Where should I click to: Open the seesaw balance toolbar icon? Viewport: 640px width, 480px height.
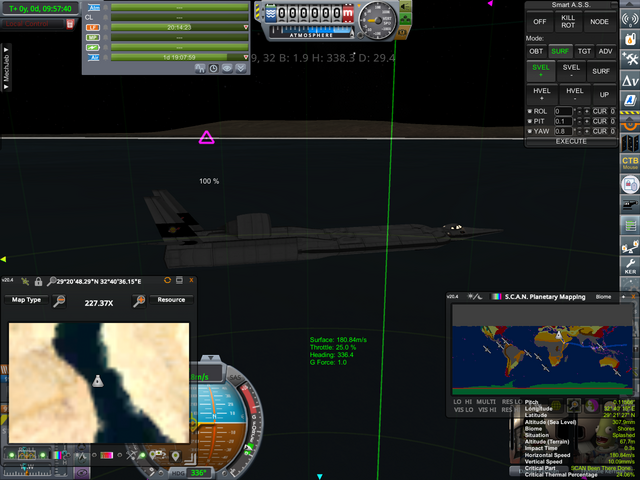click(630, 246)
